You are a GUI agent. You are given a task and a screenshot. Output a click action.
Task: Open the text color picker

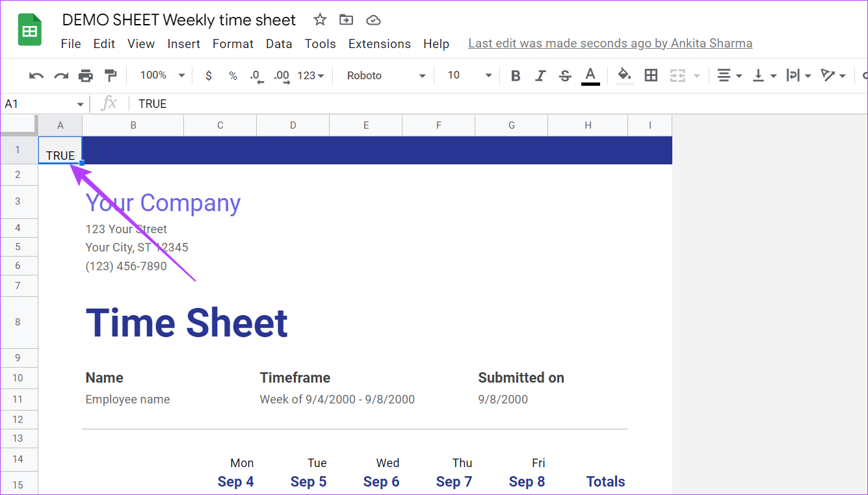click(590, 76)
